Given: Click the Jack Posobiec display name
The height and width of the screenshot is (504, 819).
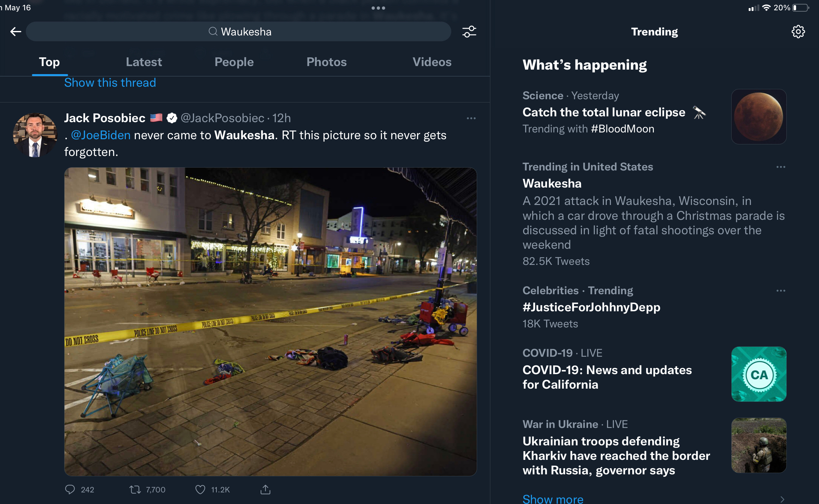Looking at the screenshot, I should (x=105, y=118).
